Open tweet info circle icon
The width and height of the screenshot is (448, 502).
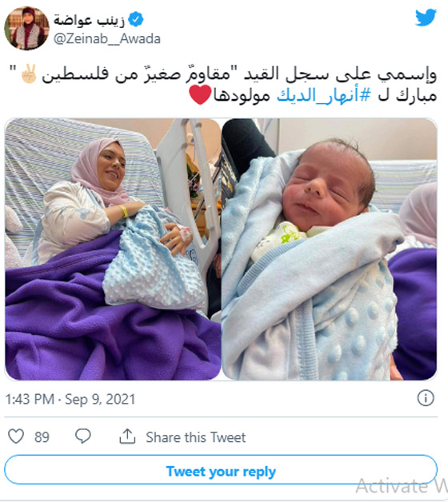(426, 398)
